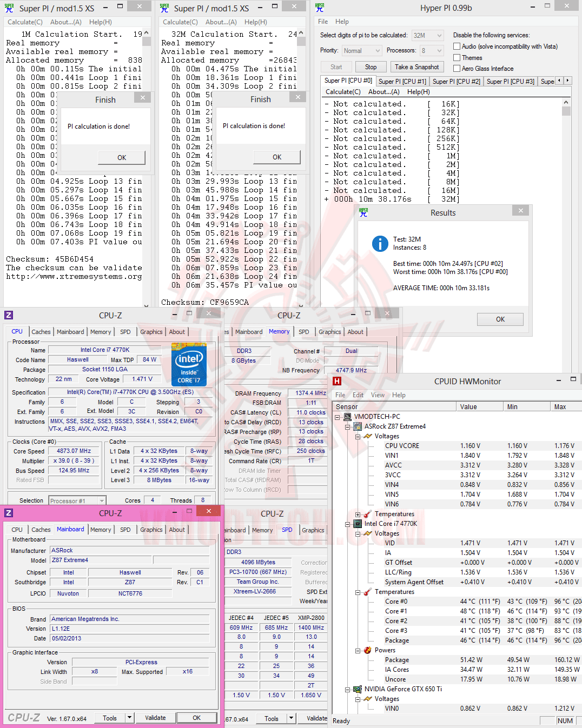Open the Processor #1 selection dropdown in CPU-Z
This screenshot has height=728, width=582.
pyautogui.click(x=77, y=500)
